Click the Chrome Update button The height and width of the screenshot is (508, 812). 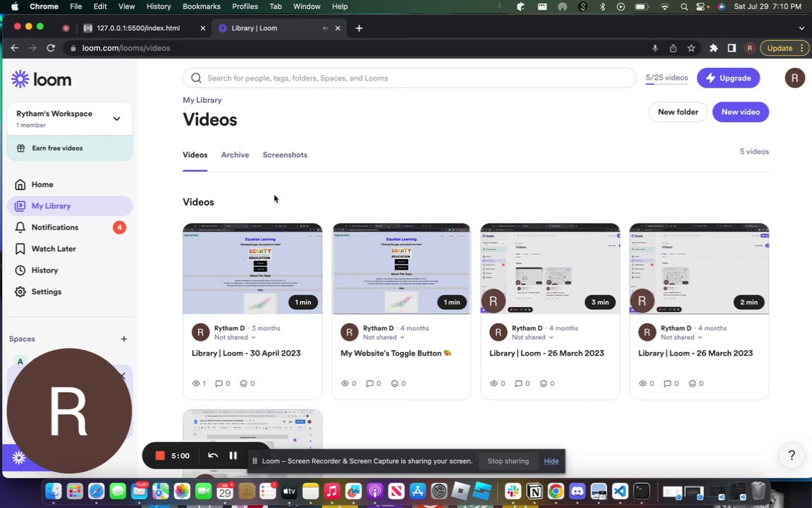tap(783, 48)
